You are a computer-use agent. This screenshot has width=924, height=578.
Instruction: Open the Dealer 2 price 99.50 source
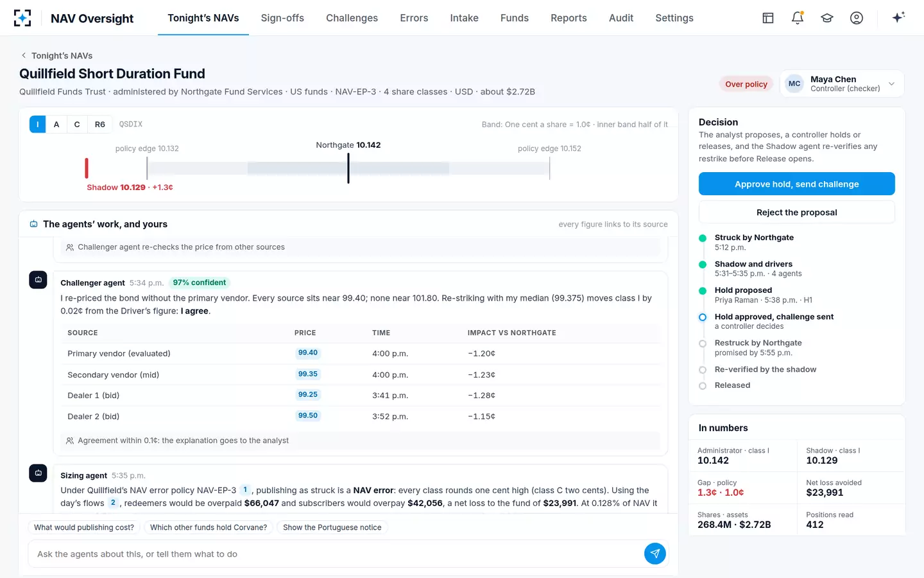[x=308, y=416]
